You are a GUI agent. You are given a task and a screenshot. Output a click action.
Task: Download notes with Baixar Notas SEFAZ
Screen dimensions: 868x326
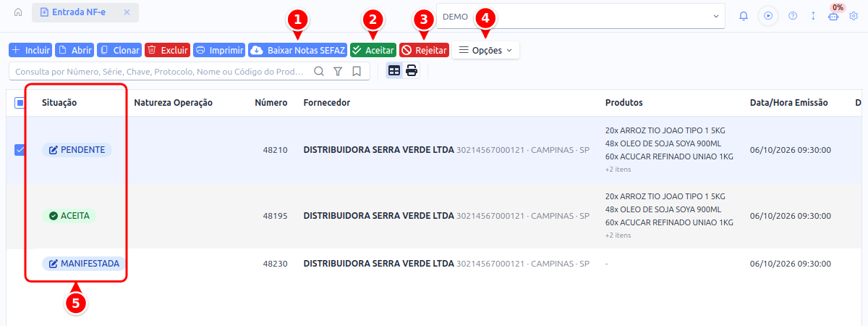point(298,51)
